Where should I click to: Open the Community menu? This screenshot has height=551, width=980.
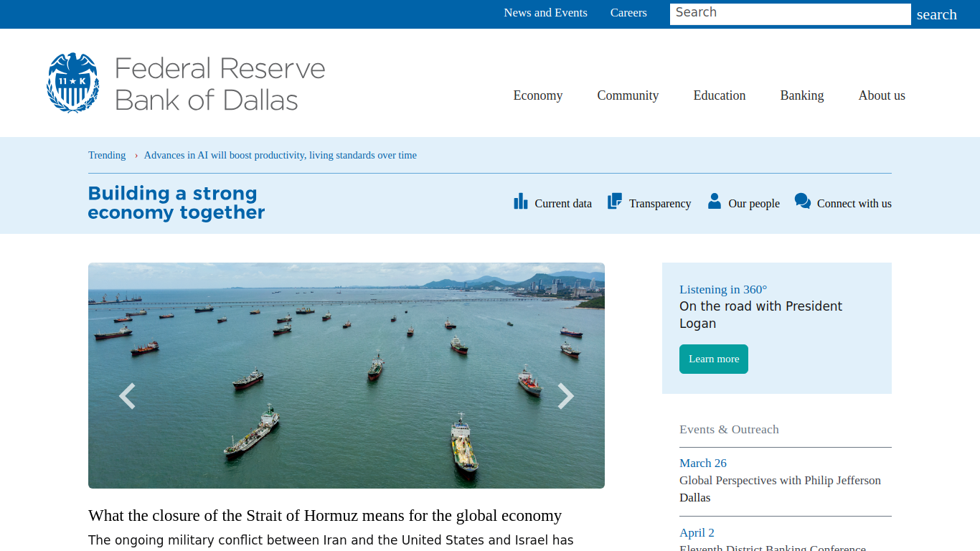point(628,95)
